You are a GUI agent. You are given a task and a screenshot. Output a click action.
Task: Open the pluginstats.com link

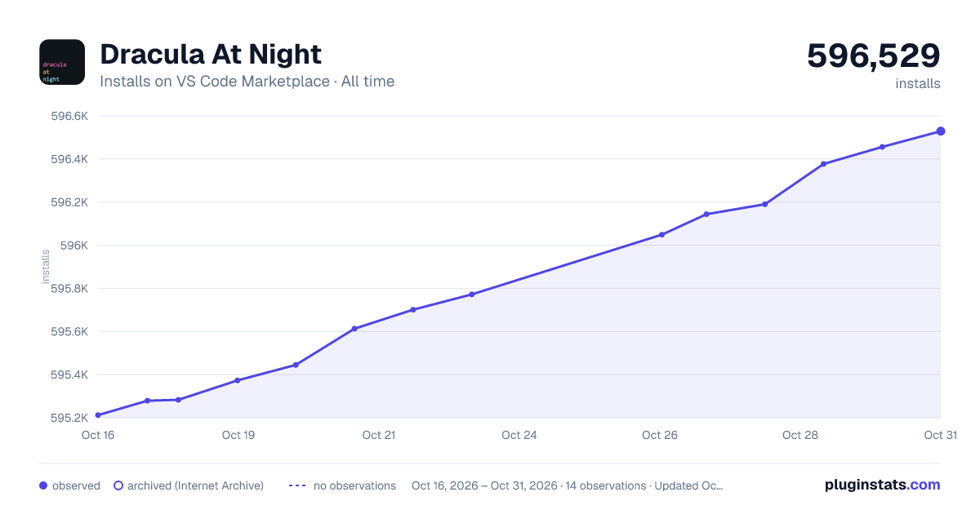(x=883, y=485)
